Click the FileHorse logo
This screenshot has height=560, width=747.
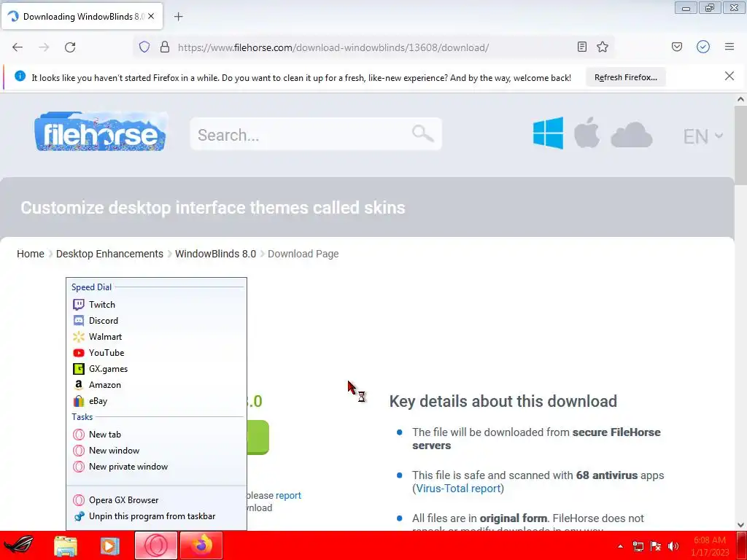pos(101,132)
